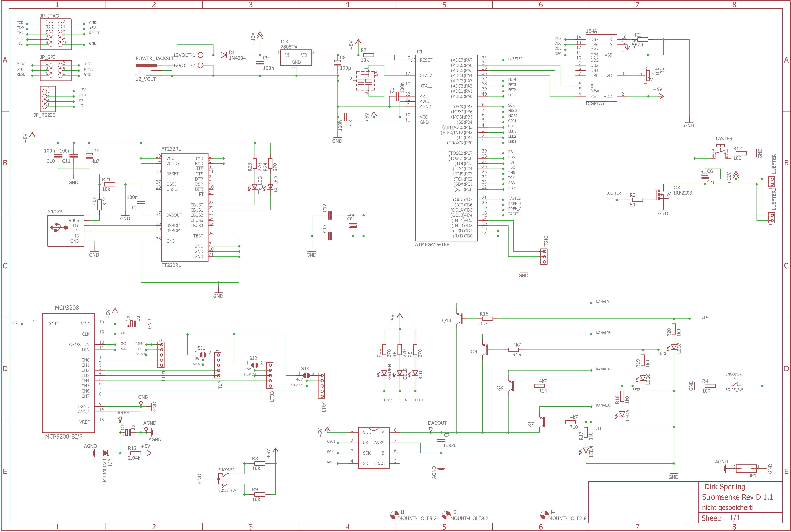Select the JP_JTAG pin header
The width and height of the screenshot is (791, 532).
pyautogui.click(x=56, y=34)
